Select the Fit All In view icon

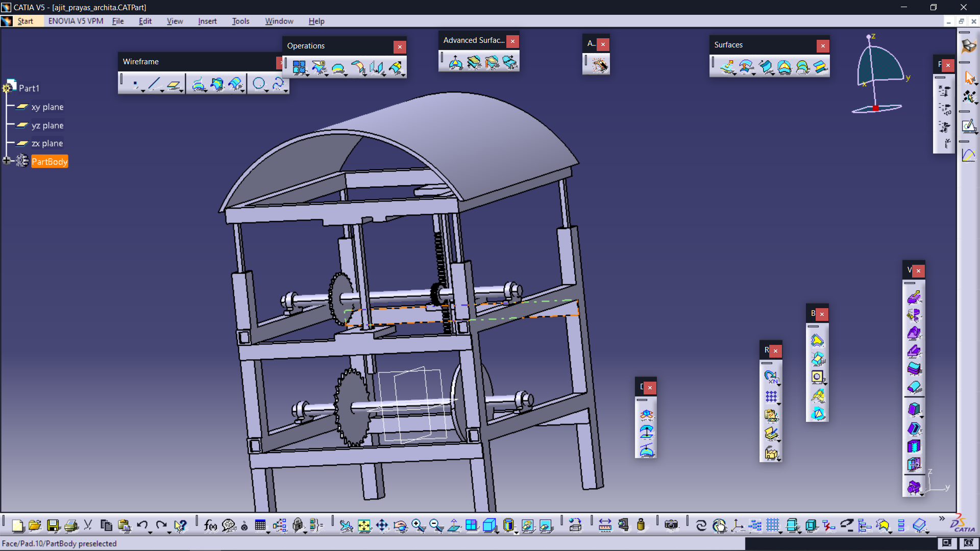[364, 525]
